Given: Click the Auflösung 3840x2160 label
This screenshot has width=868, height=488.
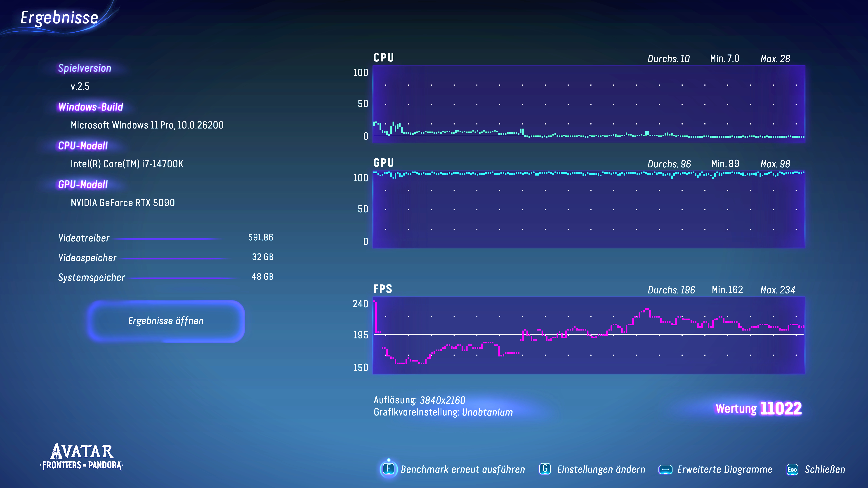Looking at the screenshot, I should (x=420, y=400).
